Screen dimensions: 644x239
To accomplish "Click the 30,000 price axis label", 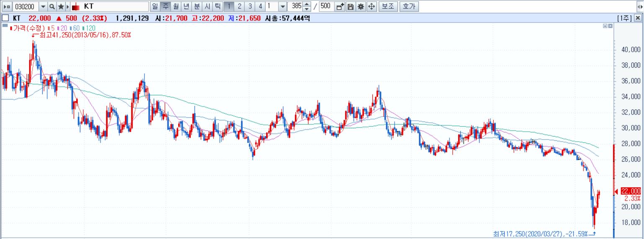I will pyautogui.click(x=631, y=128).
